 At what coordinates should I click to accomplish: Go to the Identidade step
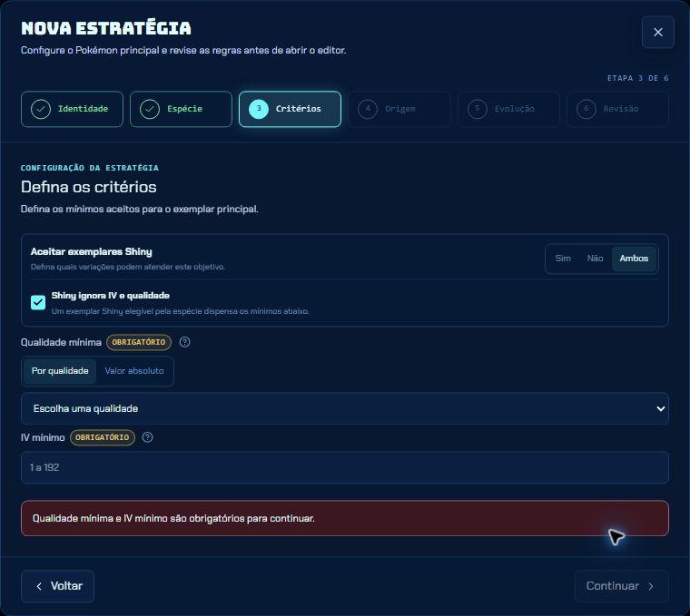(72, 109)
